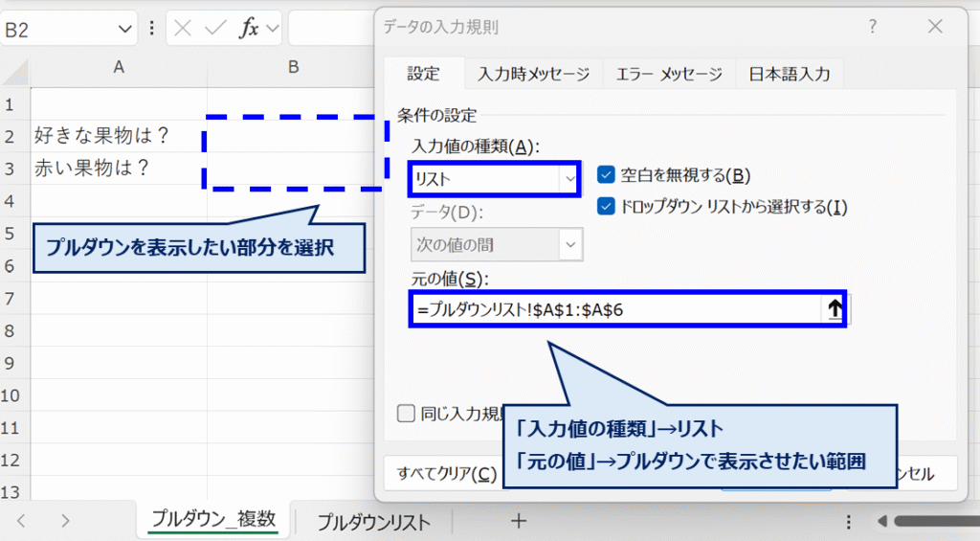
Task: Open the 入力値の種類 dropdown showing リスト
Action: click(x=570, y=179)
